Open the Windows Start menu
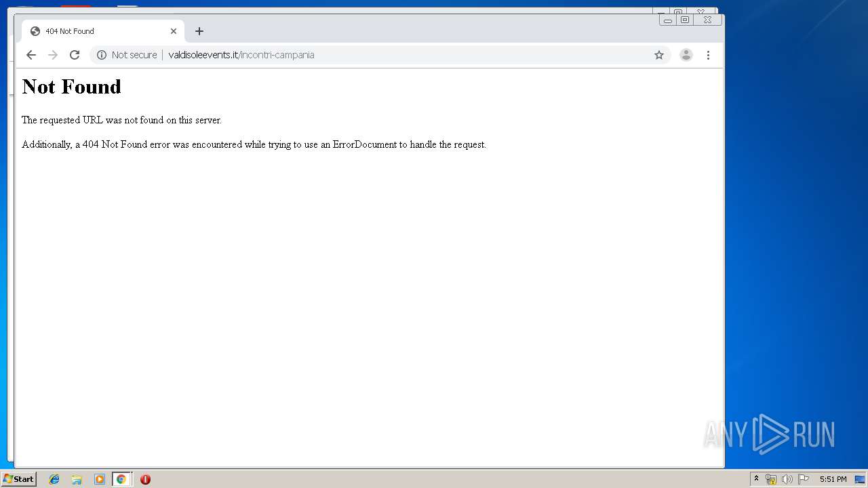868x488 pixels. (18, 479)
